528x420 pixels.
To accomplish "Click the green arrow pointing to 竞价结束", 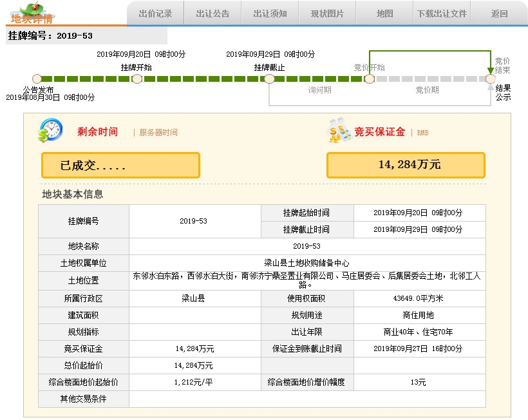I will [490, 70].
